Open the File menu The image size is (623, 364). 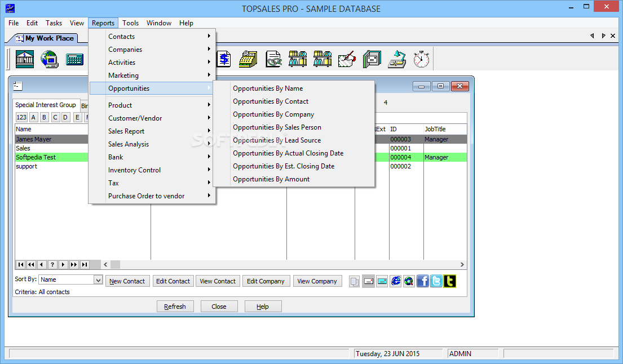coord(14,23)
